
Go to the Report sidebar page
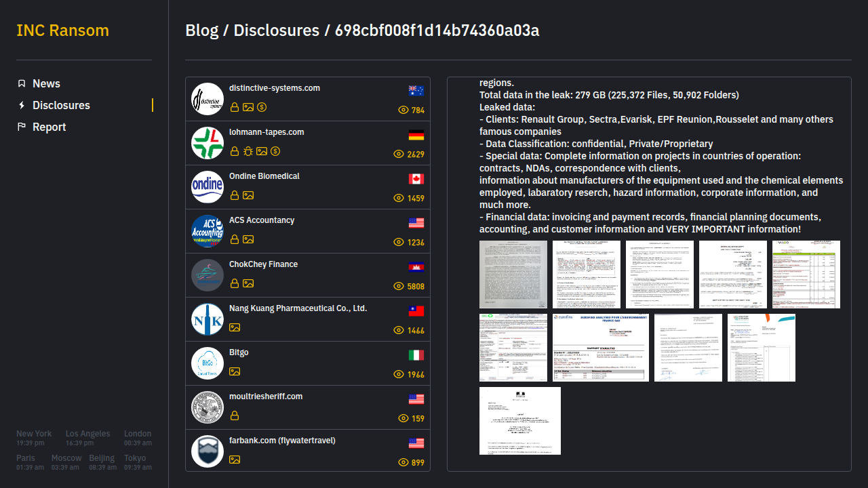pos(49,127)
